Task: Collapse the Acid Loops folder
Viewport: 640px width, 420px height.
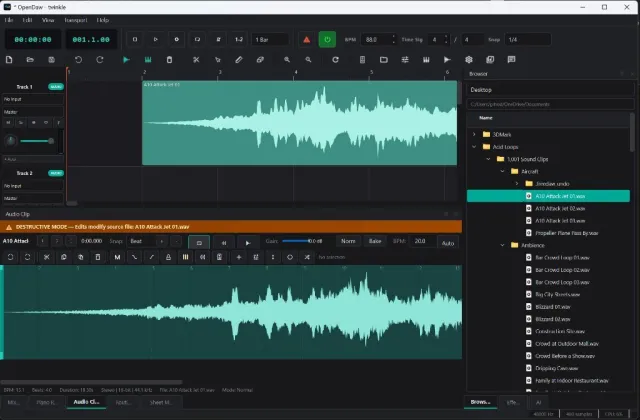Action: (x=474, y=147)
